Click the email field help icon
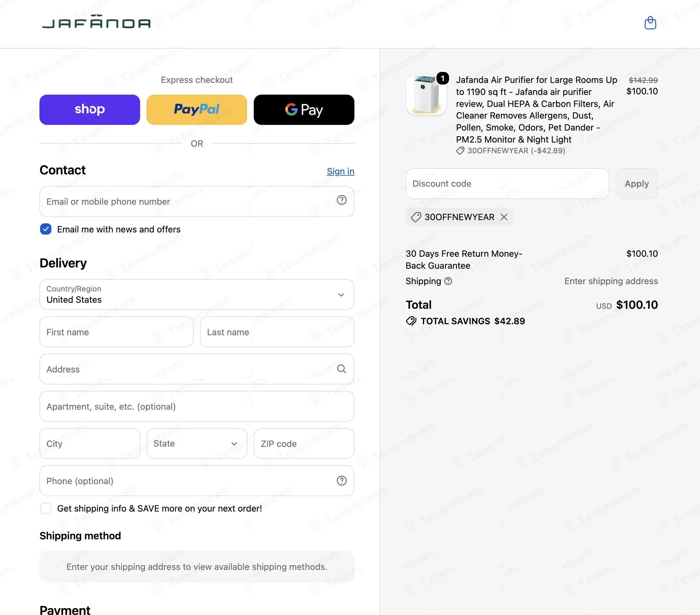 pos(341,200)
